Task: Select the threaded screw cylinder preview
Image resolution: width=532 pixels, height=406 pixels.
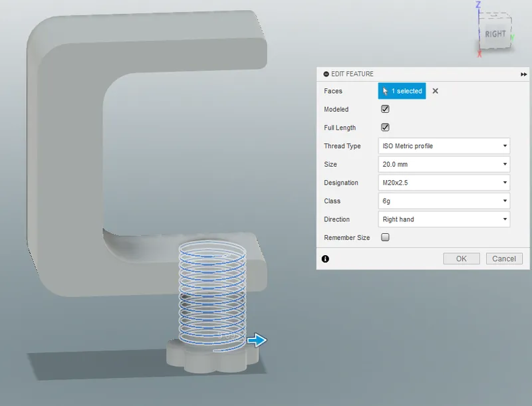Action: tap(212, 295)
